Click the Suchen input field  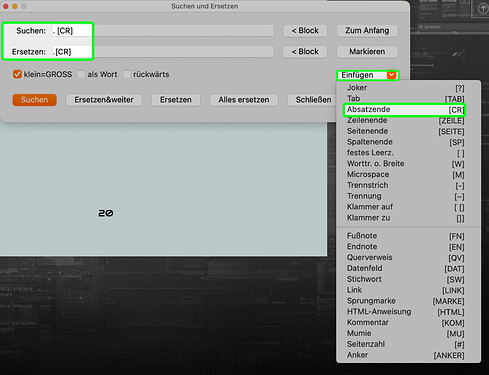point(163,31)
